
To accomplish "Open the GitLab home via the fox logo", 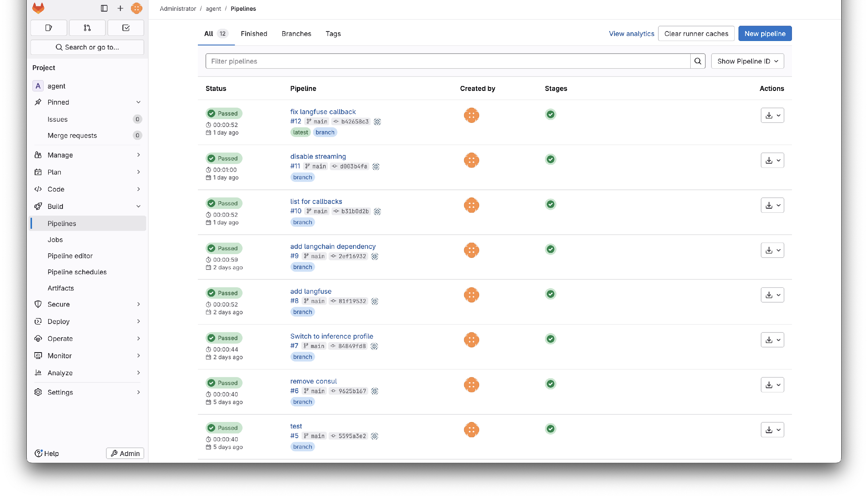I will 38,8.
